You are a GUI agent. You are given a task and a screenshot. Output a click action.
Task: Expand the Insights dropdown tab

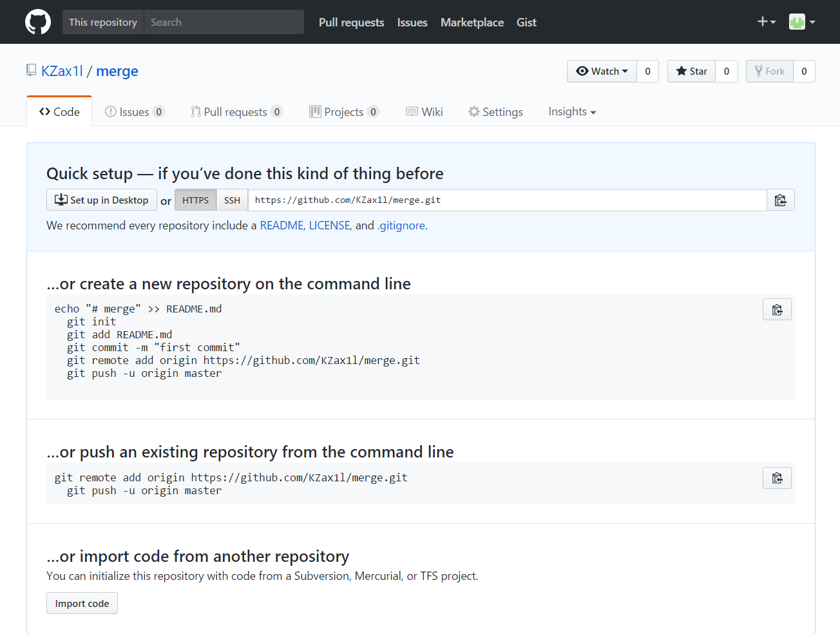[x=572, y=111]
